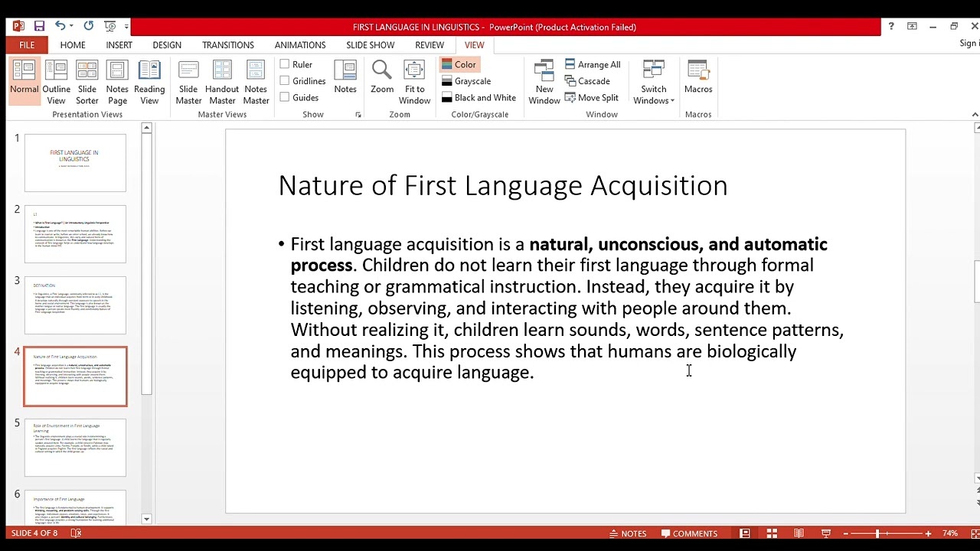Select Black and White mode
Viewport: 980px width, 551px height.
479,98
